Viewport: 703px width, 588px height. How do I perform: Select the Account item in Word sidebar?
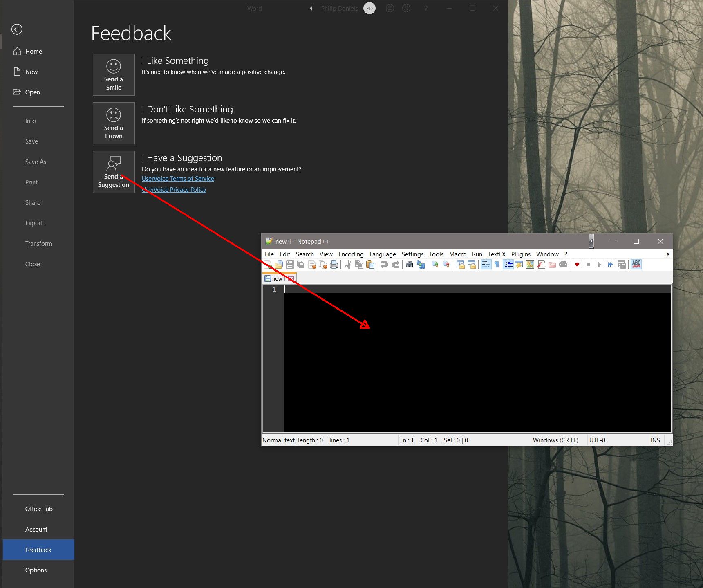point(38,529)
